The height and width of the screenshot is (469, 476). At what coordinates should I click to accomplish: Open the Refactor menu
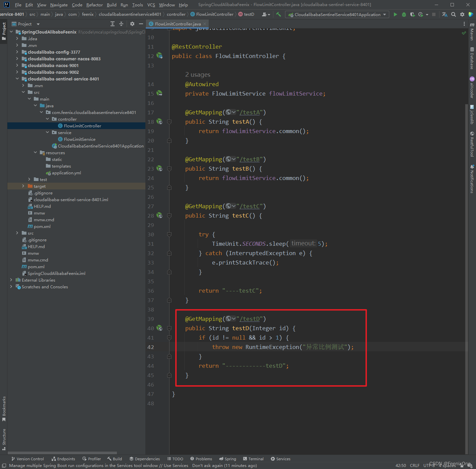[94, 5]
